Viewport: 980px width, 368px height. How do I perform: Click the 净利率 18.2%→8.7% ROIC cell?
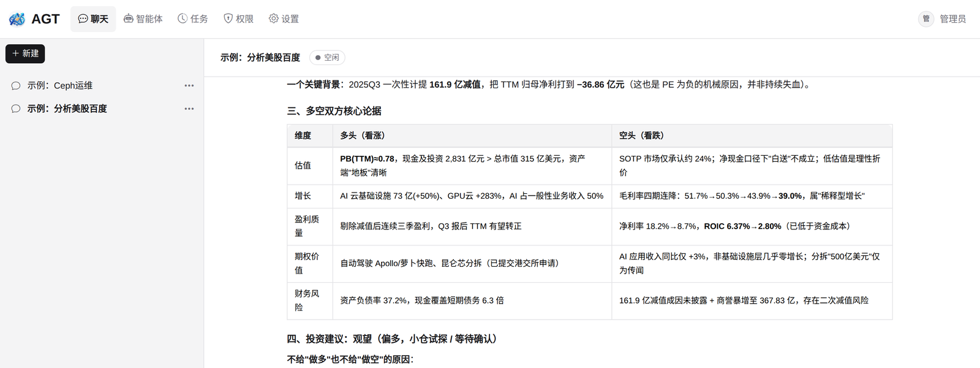[752, 226]
